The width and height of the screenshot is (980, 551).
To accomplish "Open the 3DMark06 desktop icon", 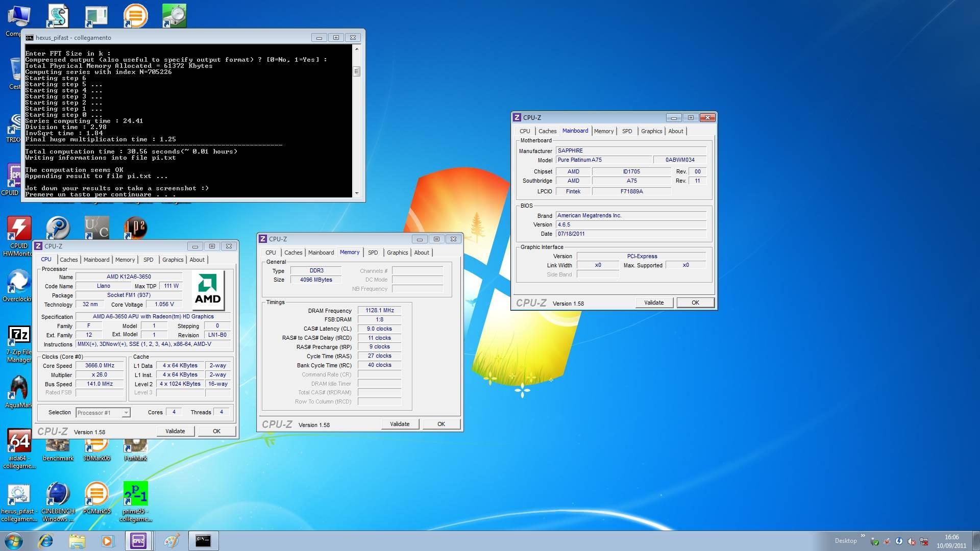I will [x=96, y=449].
